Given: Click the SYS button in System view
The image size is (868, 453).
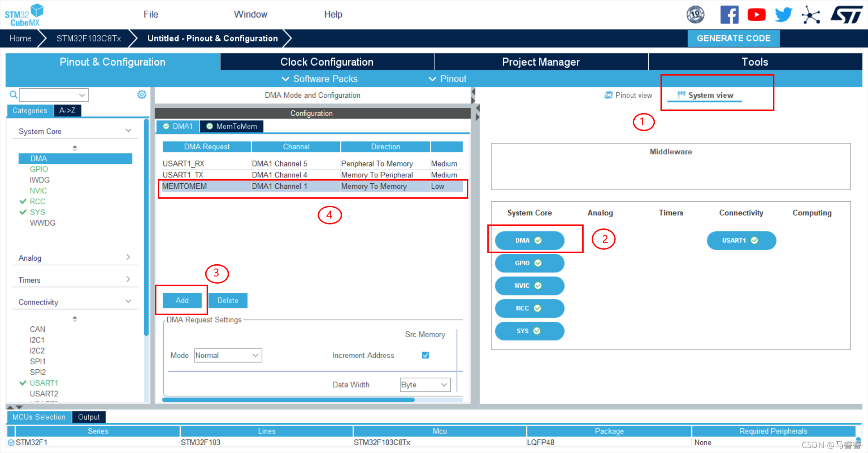Looking at the screenshot, I should [x=529, y=331].
